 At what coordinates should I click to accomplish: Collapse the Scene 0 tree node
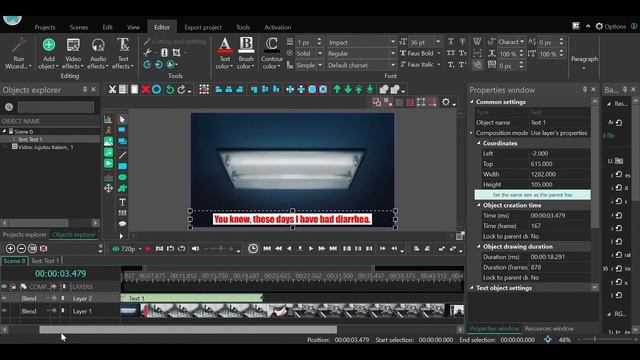click(4, 131)
